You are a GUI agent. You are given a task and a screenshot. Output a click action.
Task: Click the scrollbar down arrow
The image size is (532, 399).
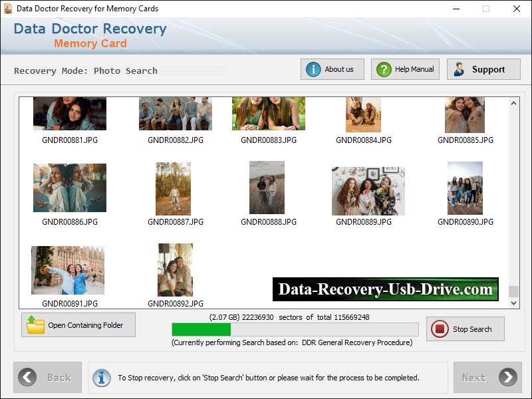pyautogui.click(x=513, y=303)
